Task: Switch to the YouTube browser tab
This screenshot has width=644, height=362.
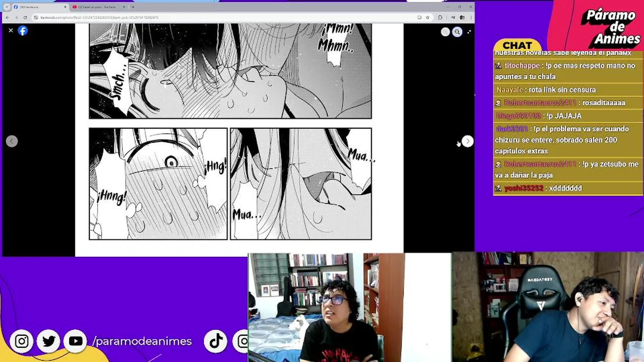Action: coord(97,7)
